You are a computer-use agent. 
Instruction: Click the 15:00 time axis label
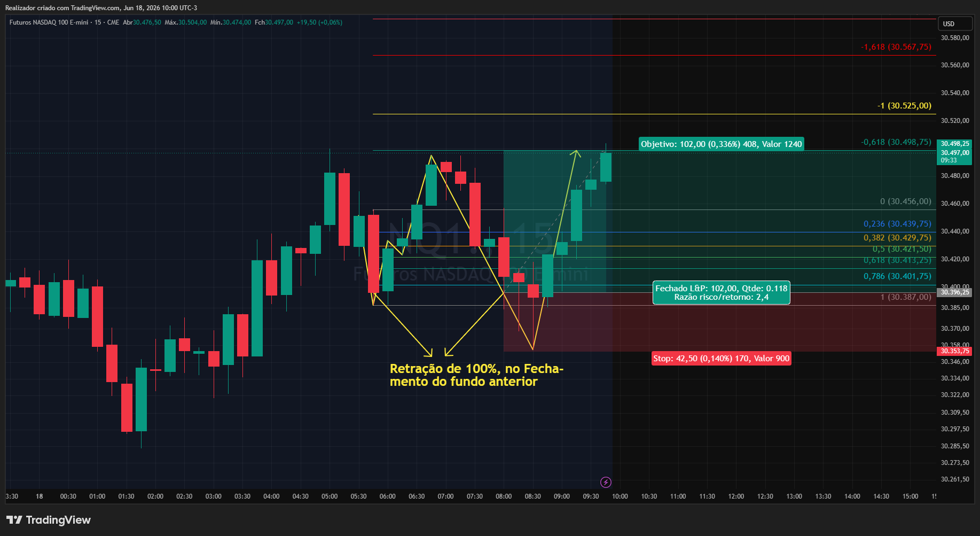pos(910,496)
